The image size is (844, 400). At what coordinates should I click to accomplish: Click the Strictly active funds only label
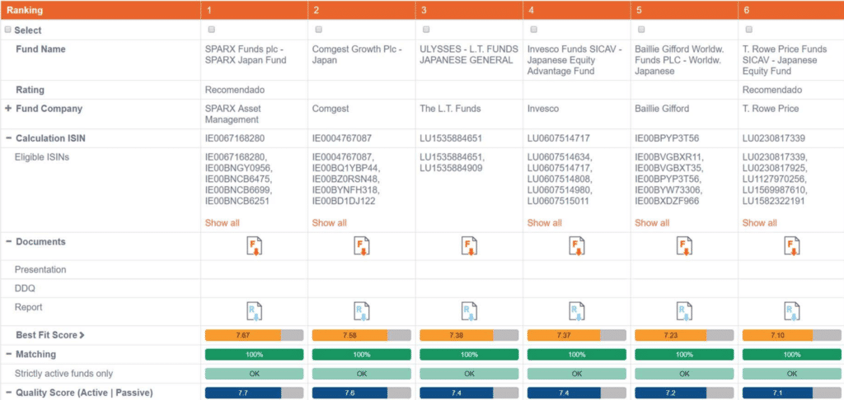(64, 374)
